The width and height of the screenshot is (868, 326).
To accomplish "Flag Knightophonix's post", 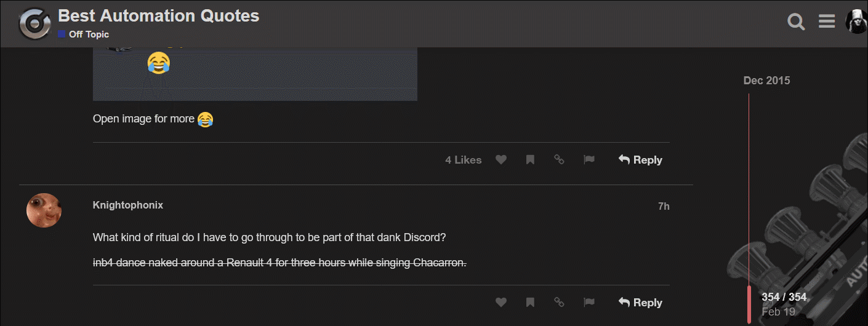I will coord(589,303).
